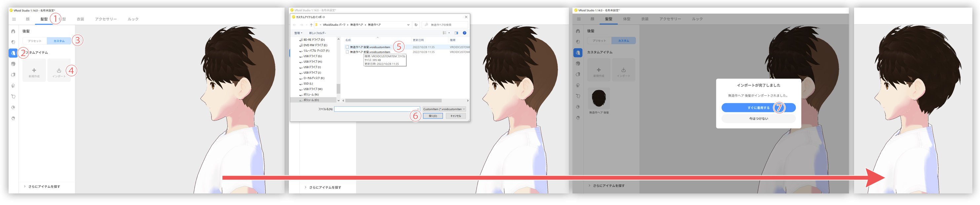
Task: Click the インポート icon in the leftmost panel
Action: coord(59,71)
